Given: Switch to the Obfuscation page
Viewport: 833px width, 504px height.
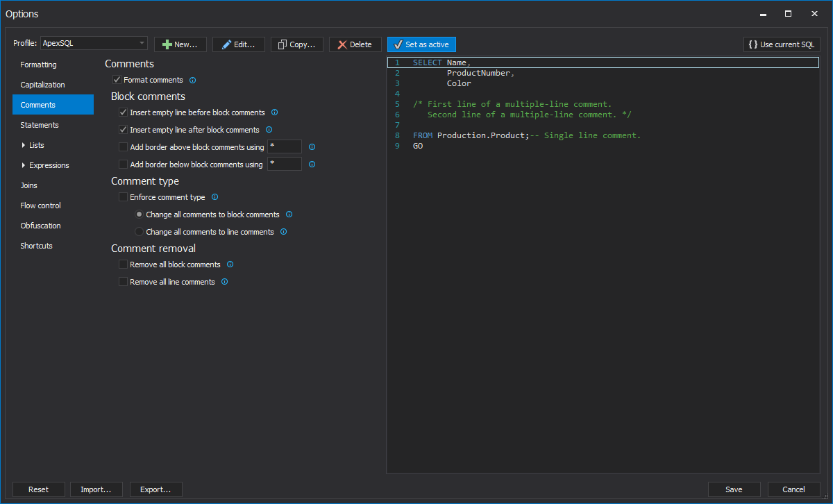Looking at the screenshot, I should click(40, 226).
